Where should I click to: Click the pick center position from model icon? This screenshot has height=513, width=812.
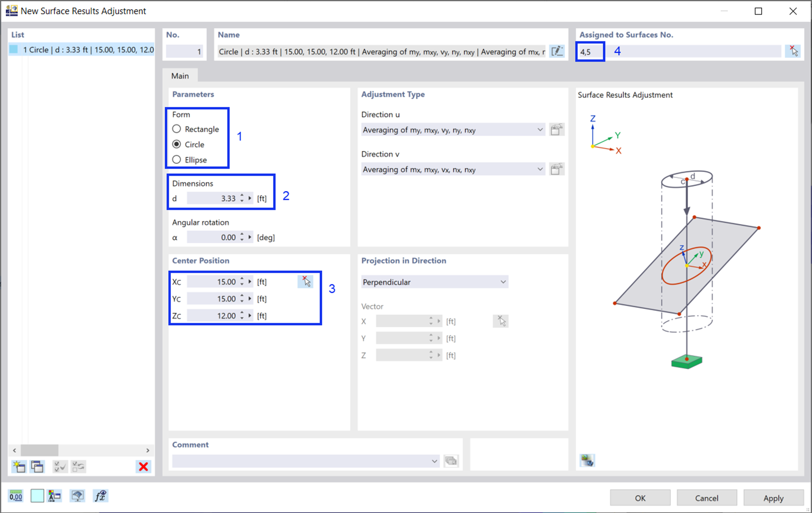pos(305,282)
